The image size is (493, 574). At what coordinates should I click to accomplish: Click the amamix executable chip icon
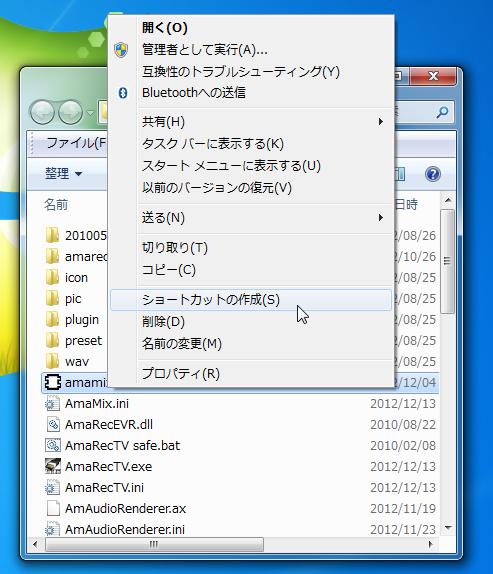pyautogui.click(x=52, y=382)
